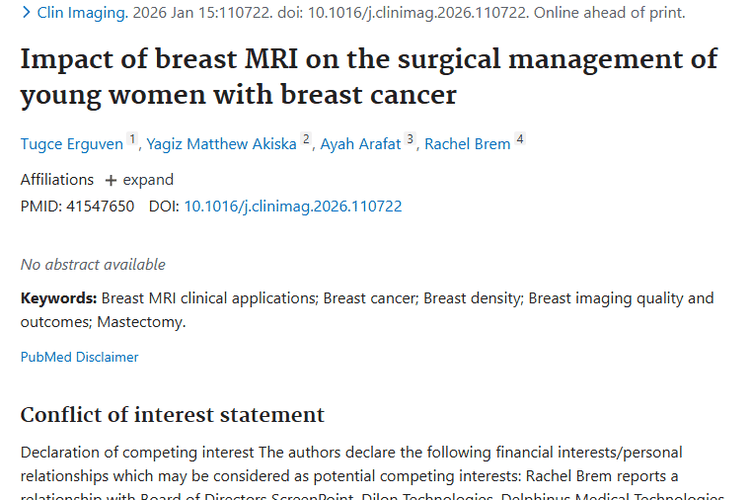The width and height of the screenshot is (750, 500).
Task: Click the Keywords label
Action: 58,298
